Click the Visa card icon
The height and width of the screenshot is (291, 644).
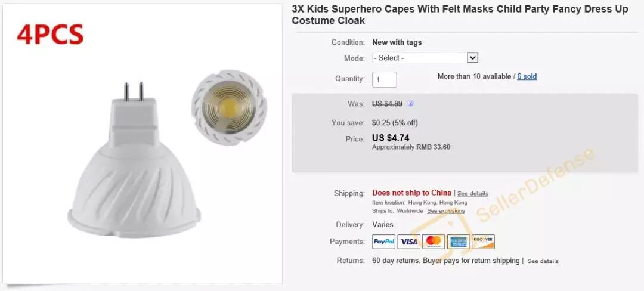409,242
